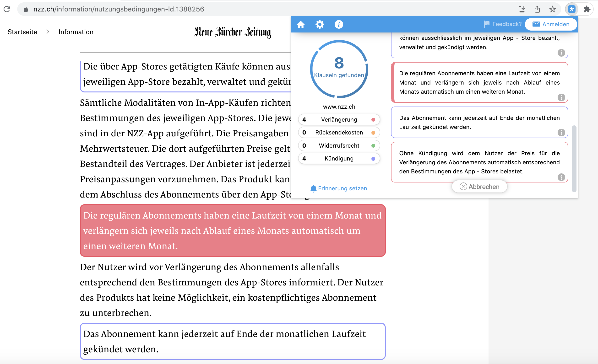This screenshot has width=598, height=364.
Task: Click Erinnerung setzen bell link
Action: (339, 188)
